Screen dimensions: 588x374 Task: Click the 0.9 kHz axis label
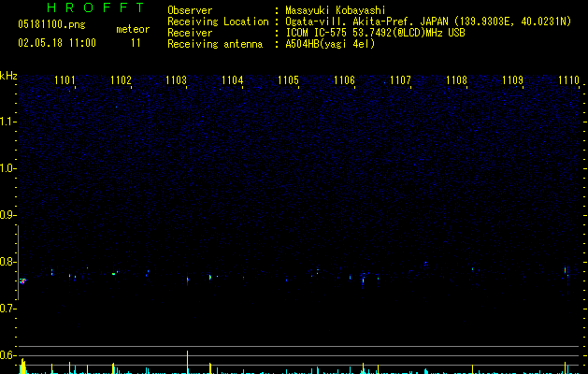pyautogui.click(x=7, y=215)
